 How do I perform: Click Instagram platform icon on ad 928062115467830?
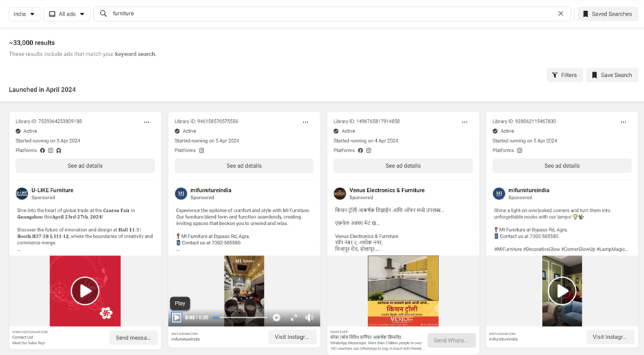click(519, 150)
